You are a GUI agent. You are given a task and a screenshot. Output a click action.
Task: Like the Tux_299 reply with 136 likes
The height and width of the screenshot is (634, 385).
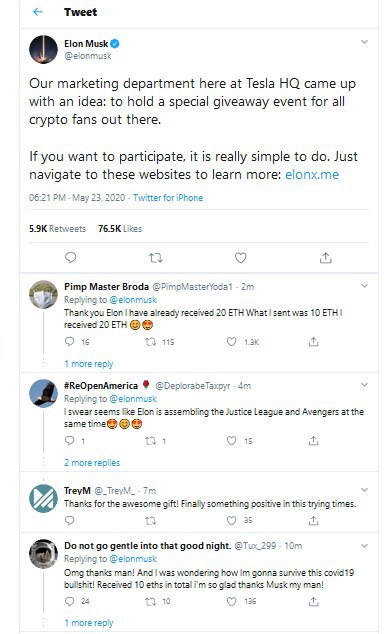tap(231, 602)
